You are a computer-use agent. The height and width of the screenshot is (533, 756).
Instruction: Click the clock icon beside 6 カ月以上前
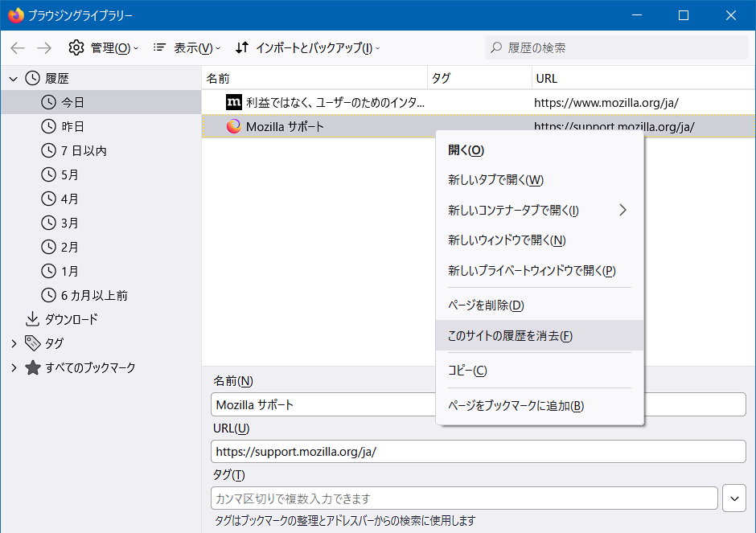(48, 295)
